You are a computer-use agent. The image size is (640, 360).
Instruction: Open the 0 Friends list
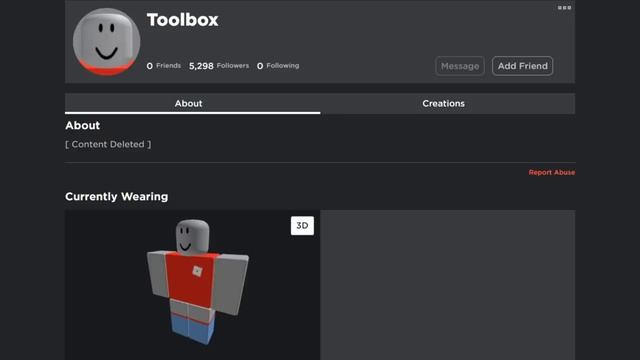click(164, 66)
